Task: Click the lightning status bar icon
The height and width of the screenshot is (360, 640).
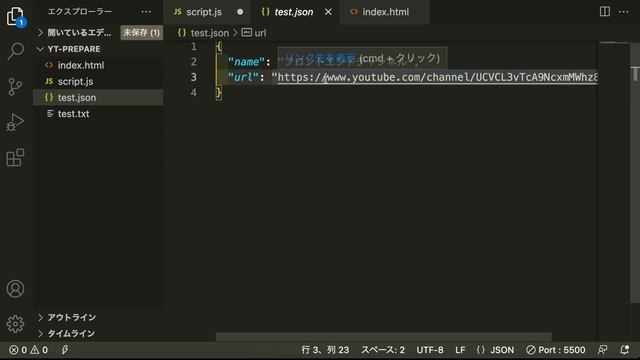Action: pos(65,349)
